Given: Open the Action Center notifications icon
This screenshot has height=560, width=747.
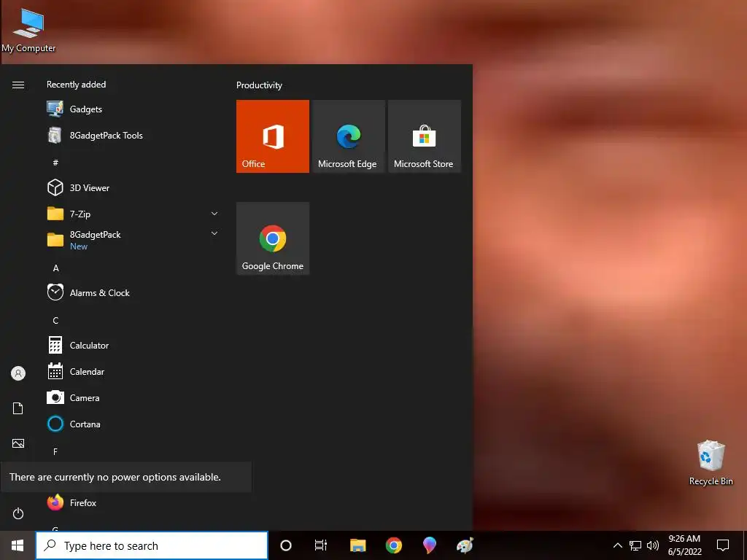Looking at the screenshot, I should point(723,545).
